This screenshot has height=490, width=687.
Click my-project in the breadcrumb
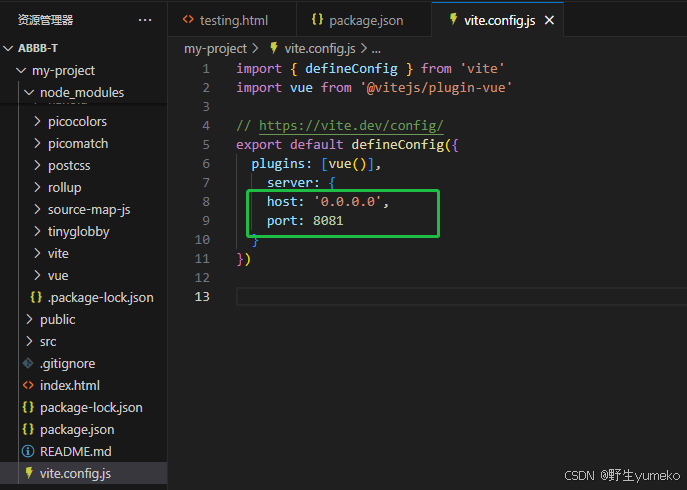[215, 49]
